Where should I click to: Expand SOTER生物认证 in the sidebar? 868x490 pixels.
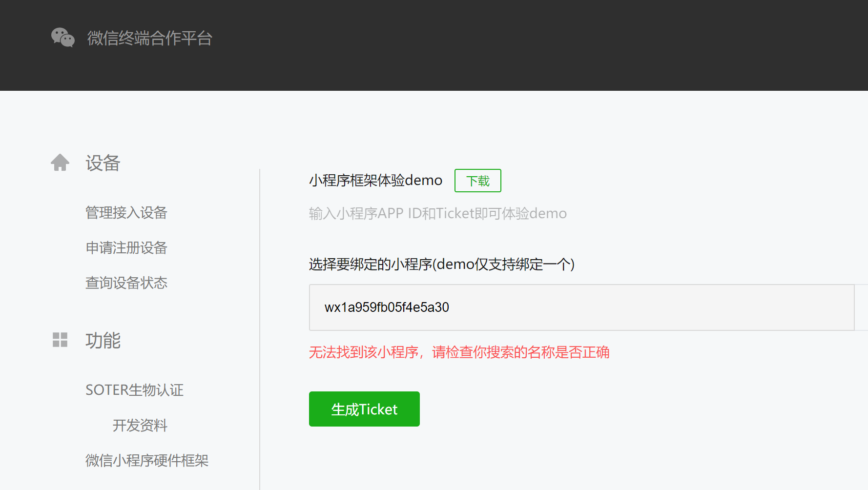pos(134,390)
